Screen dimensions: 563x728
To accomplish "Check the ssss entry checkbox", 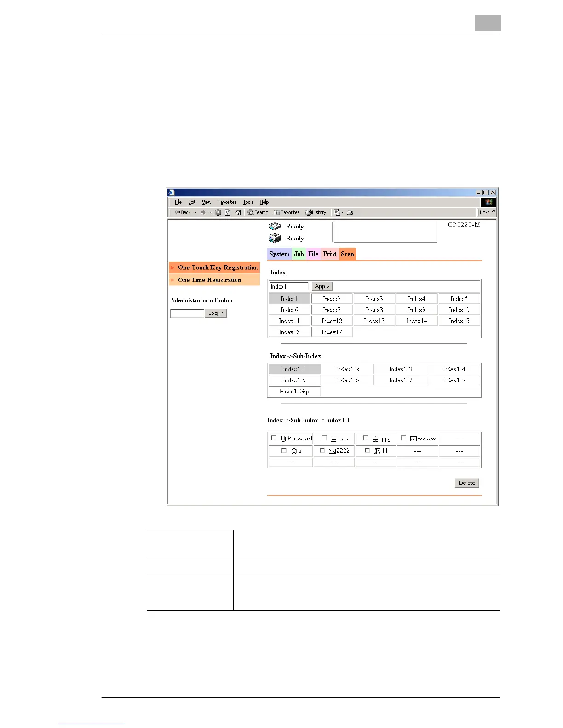I will [324, 438].
